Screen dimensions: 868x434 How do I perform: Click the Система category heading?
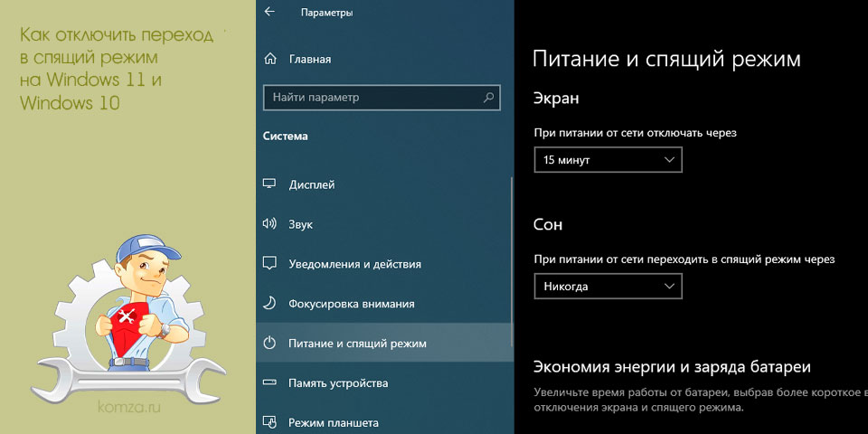286,137
